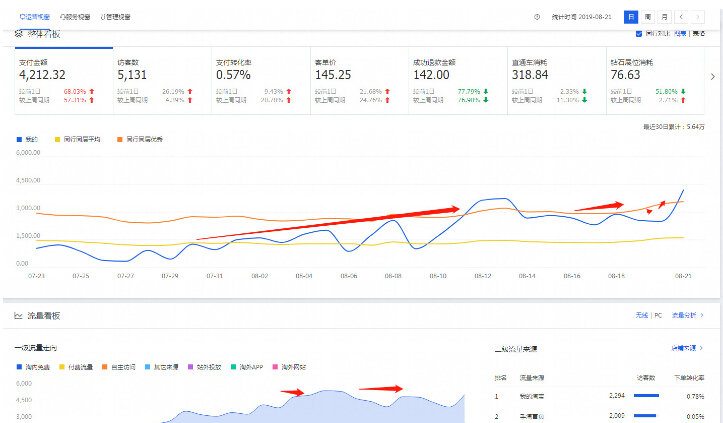This screenshot has height=423, width=723.
Task: Toggle the 同行对比 checkbox
Action: (639, 33)
